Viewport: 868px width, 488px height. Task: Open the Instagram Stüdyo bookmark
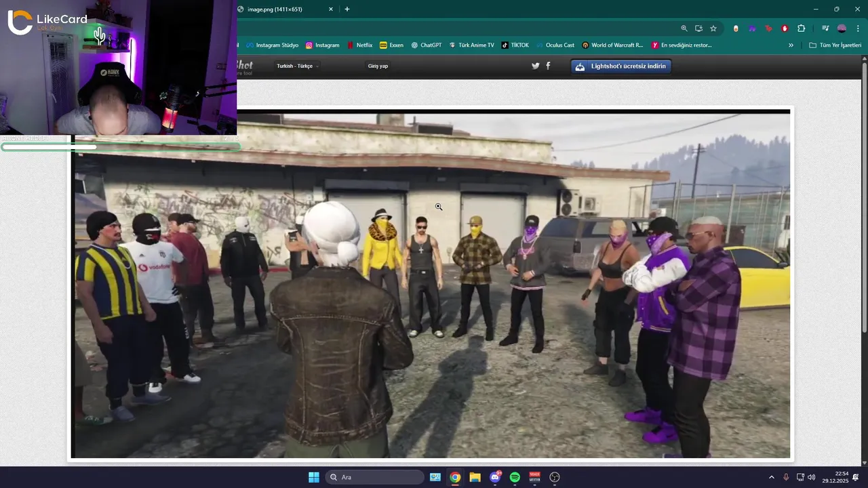(x=272, y=45)
